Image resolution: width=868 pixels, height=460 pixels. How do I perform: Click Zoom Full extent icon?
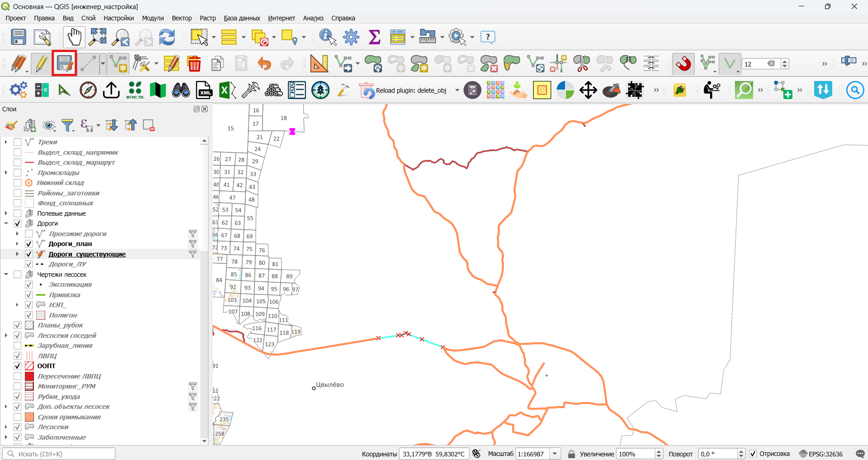97,37
